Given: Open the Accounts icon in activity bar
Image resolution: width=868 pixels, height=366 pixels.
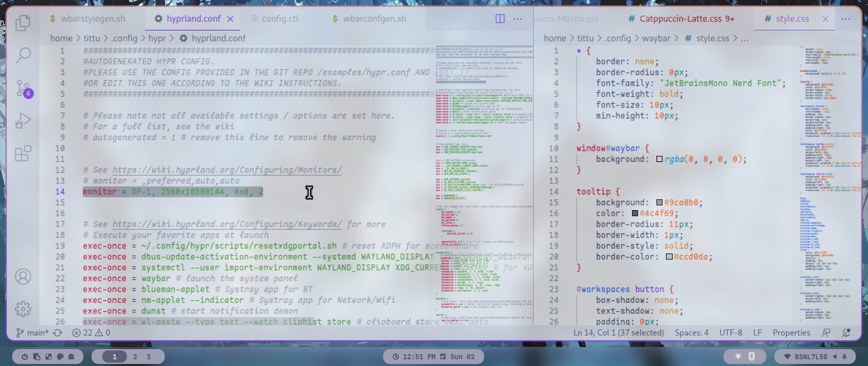Looking at the screenshot, I should pyautogui.click(x=23, y=277).
